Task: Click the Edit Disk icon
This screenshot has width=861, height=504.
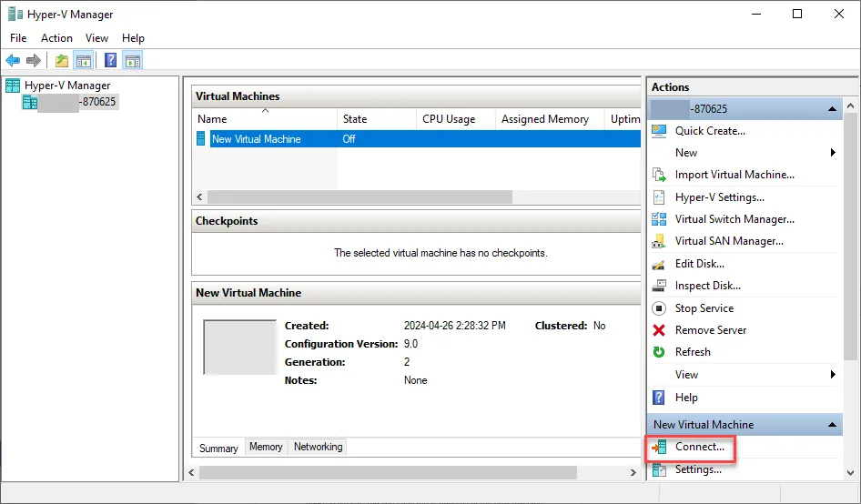Action: click(659, 264)
